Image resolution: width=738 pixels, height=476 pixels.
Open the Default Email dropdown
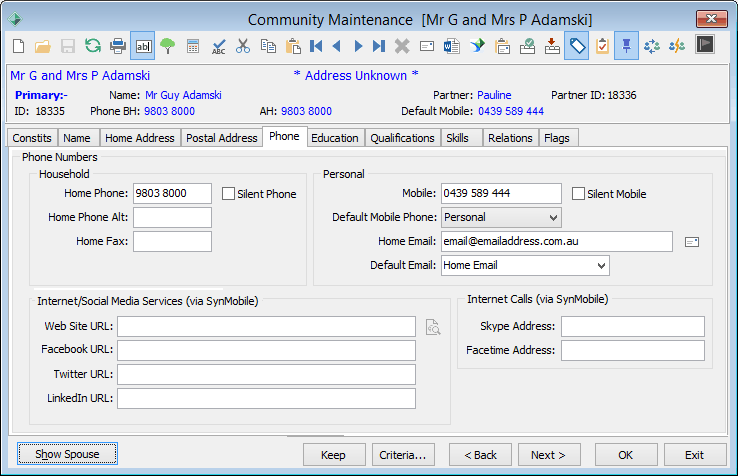(525, 266)
